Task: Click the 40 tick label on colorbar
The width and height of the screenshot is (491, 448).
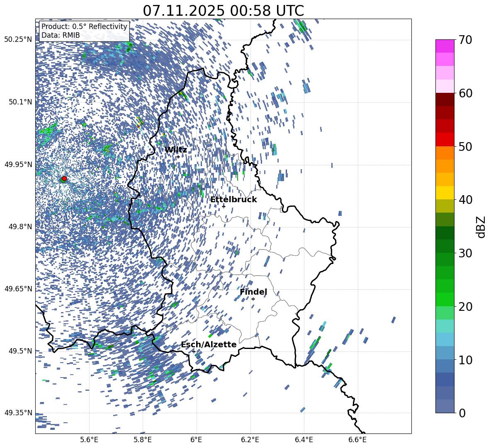Action: pos(465,200)
